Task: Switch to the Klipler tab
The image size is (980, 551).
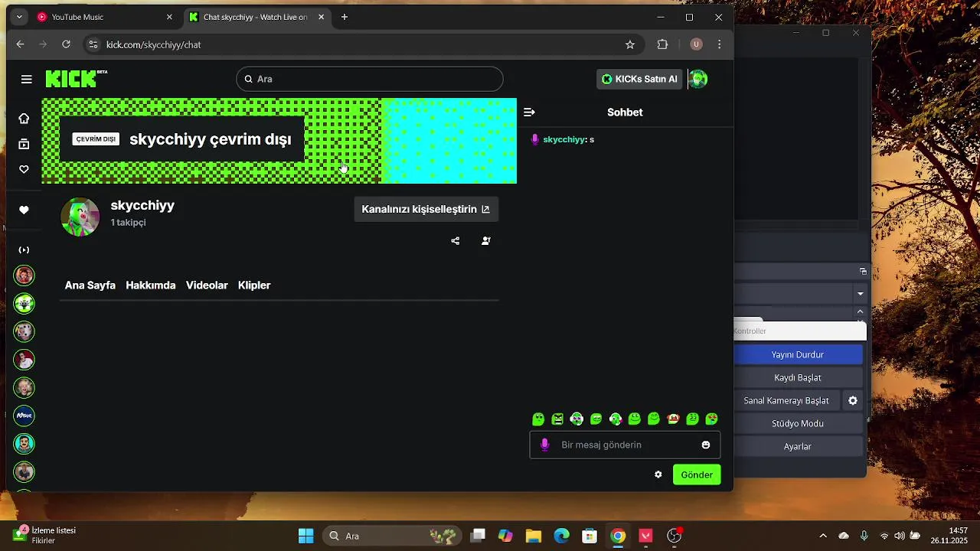Action: (254, 285)
